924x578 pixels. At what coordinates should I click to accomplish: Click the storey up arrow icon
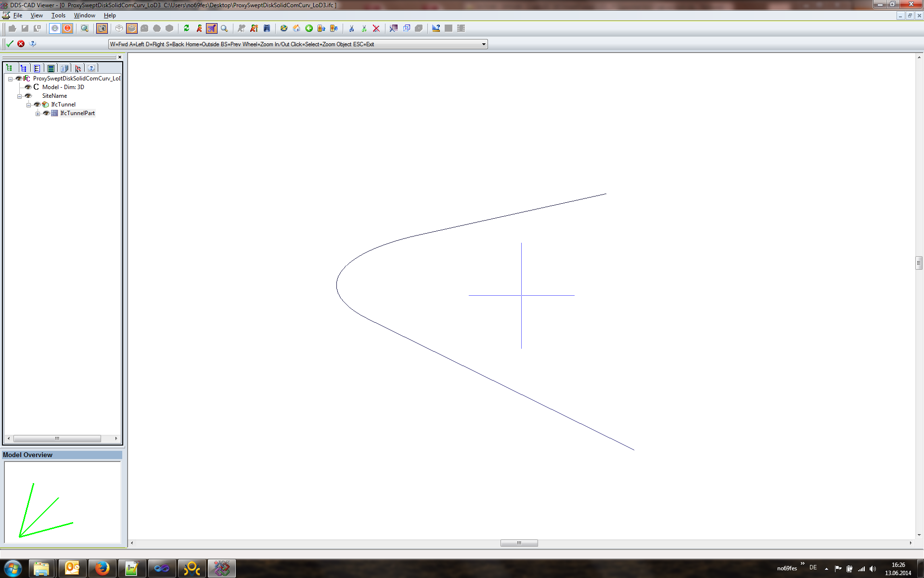coord(321,28)
